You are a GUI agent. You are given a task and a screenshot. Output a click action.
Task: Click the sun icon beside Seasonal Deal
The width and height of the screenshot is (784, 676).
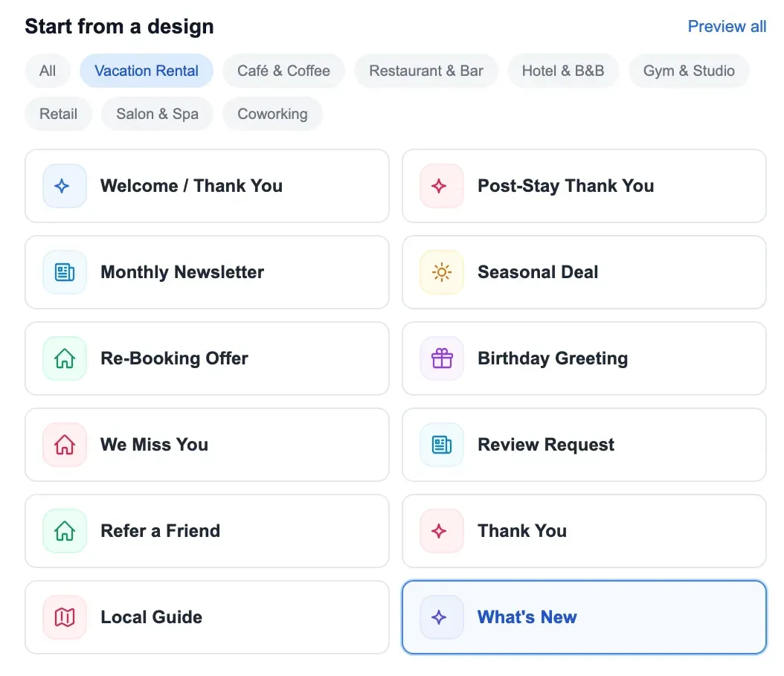click(442, 272)
